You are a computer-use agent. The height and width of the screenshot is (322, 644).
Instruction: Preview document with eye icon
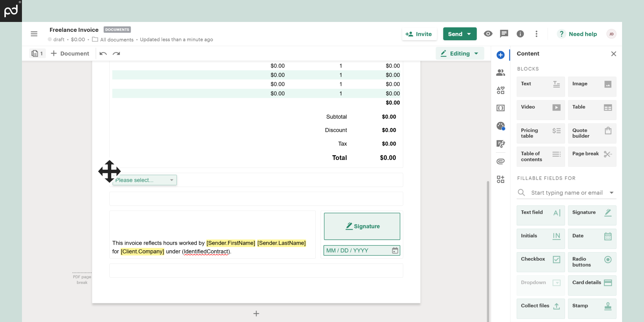pos(488,34)
